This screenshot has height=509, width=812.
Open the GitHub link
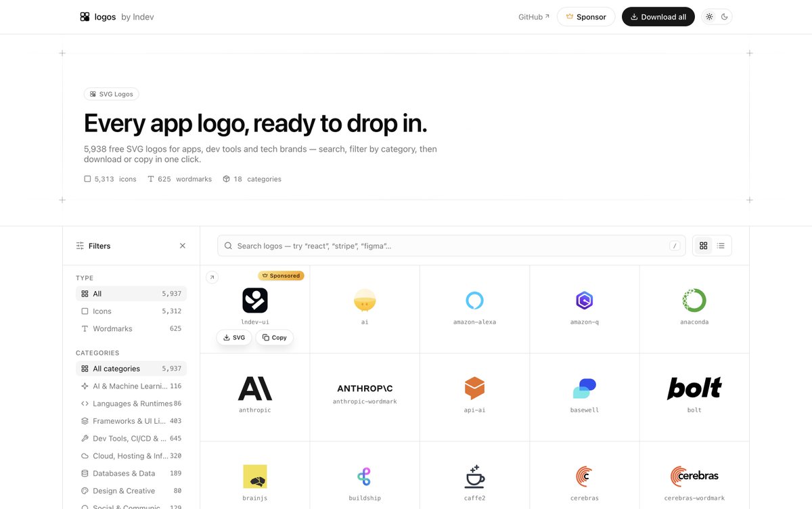[534, 17]
